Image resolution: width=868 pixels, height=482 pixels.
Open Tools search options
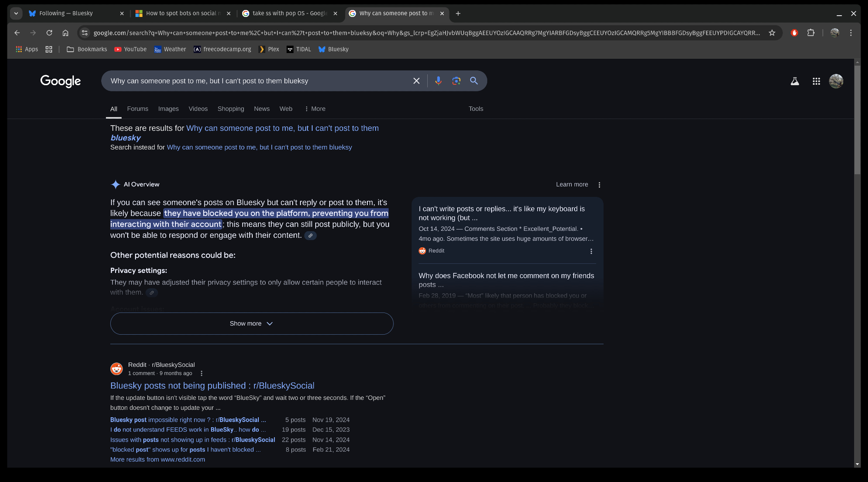(475, 109)
